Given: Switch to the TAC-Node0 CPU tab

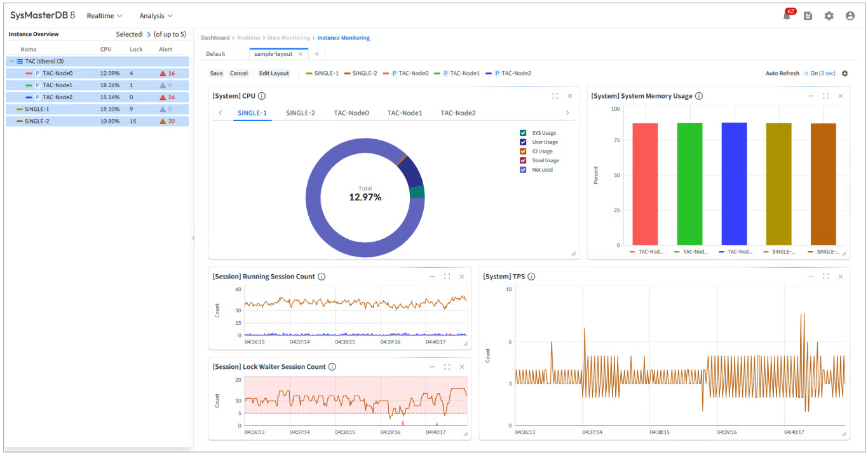Looking at the screenshot, I should tap(351, 113).
